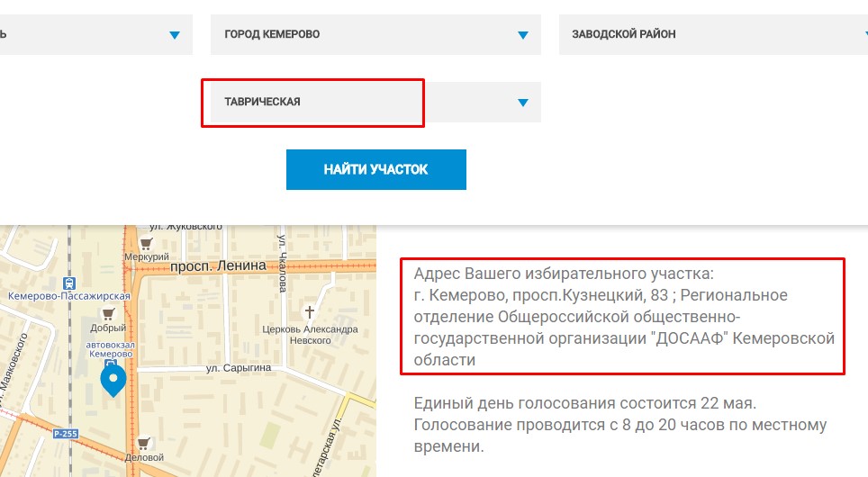Image resolution: width=868 pixels, height=477 pixels.
Task: Expand the arrow of the ТАВРИЧЕСКАЯ dropdown
Action: point(522,103)
